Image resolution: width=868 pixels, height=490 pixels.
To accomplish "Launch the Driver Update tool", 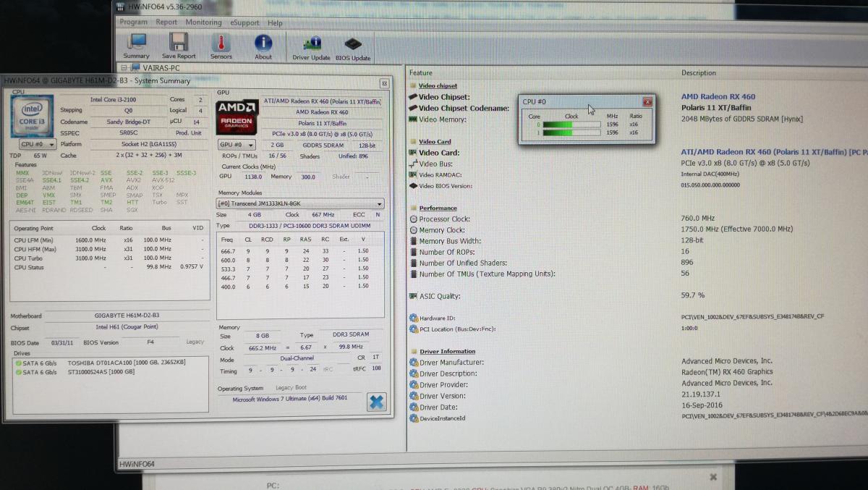I will click(x=311, y=47).
